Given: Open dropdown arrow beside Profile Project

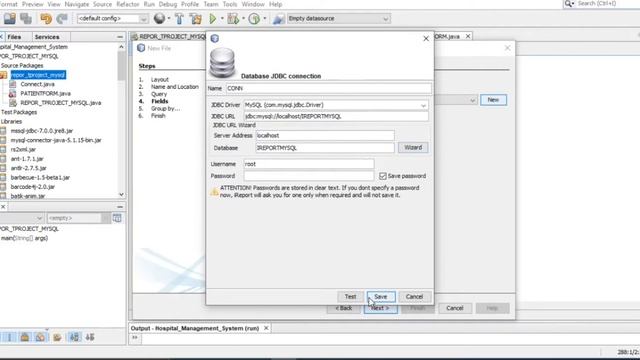Looking at the screenshot, I should pyautogui.click(x=264, y=18).
